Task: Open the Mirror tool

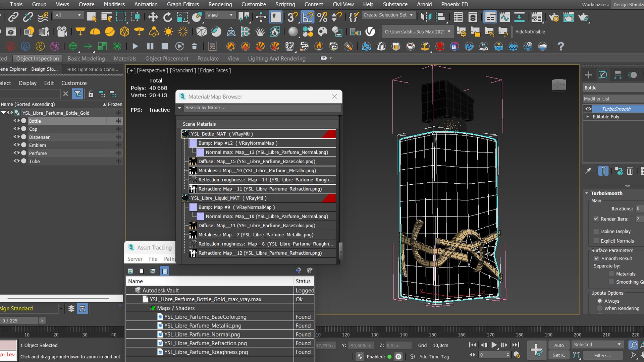Action: 426,17
